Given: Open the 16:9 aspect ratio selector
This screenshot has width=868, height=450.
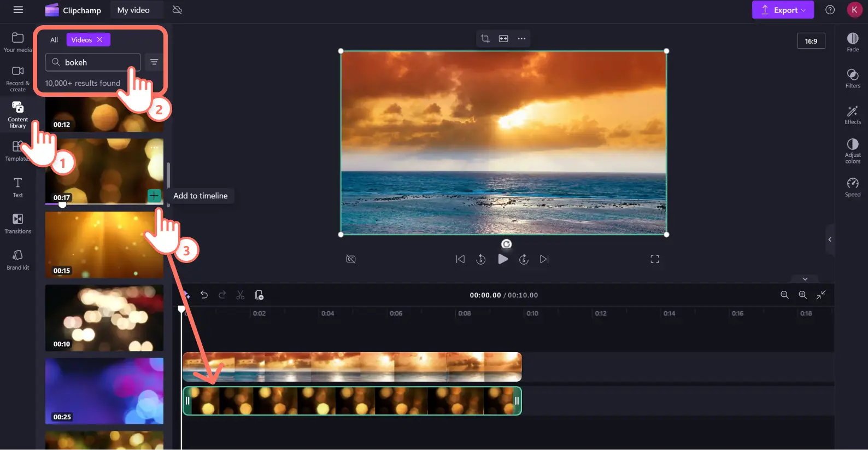Looking at the screenshot, I should pos(811,41).
